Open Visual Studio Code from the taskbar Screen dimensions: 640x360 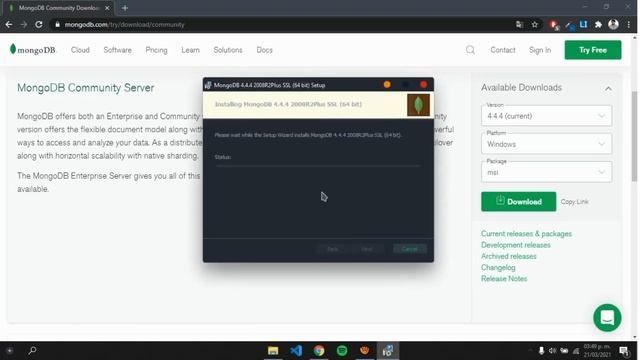pyautogui.click(x=296, y=351)
